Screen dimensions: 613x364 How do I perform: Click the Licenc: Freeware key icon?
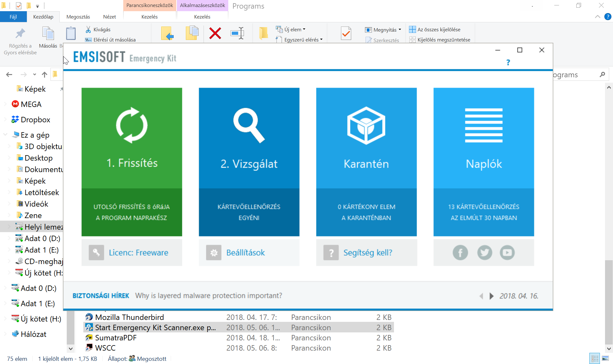tap(96, 253)
